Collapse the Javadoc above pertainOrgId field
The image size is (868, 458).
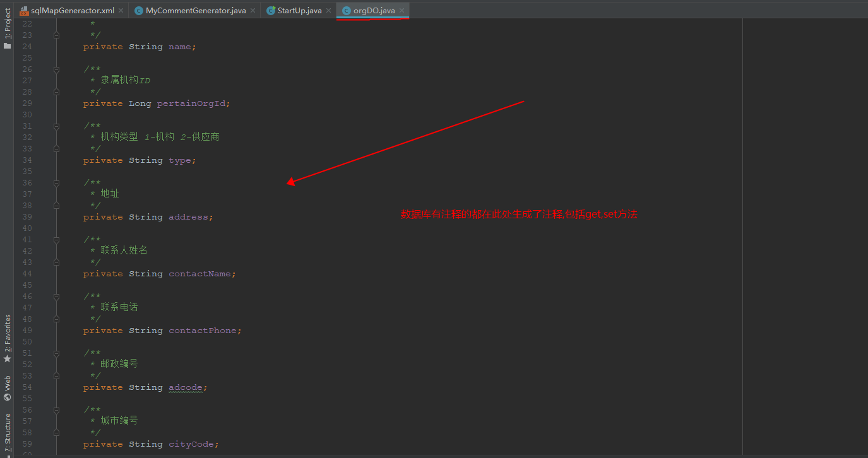click(x=56, y=69)
